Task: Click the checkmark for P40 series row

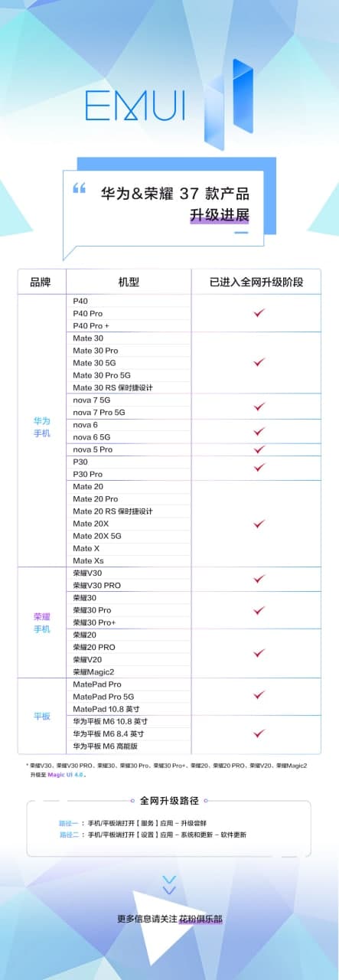Action: click(259, 313)
